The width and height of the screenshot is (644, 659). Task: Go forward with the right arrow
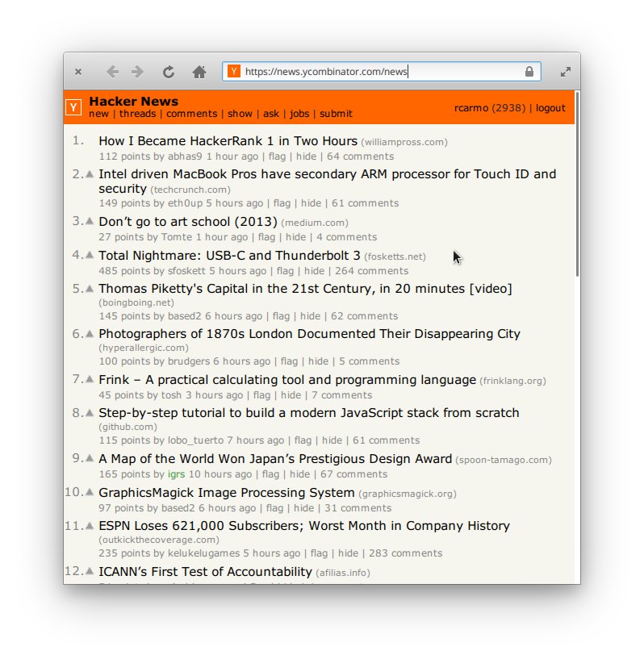137,72
